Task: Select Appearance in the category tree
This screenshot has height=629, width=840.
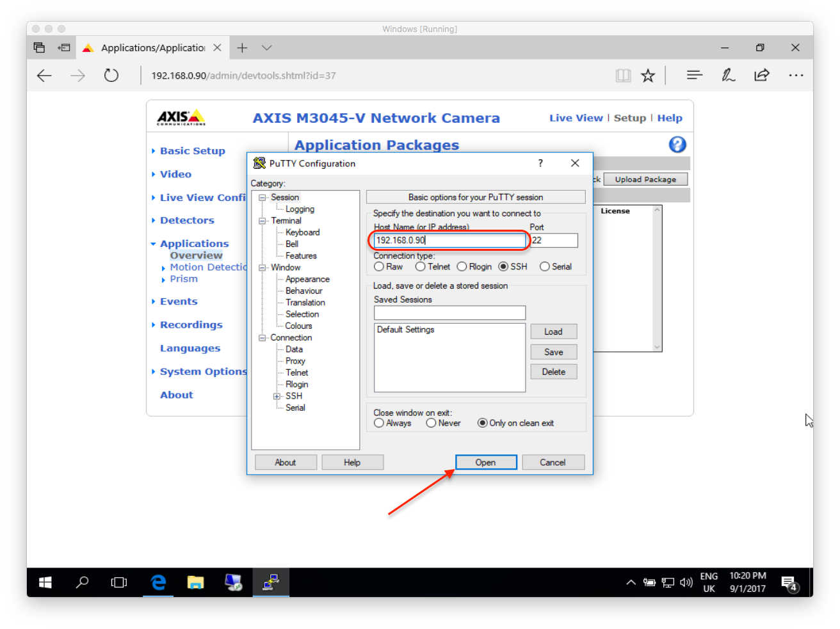Action: 307,279
